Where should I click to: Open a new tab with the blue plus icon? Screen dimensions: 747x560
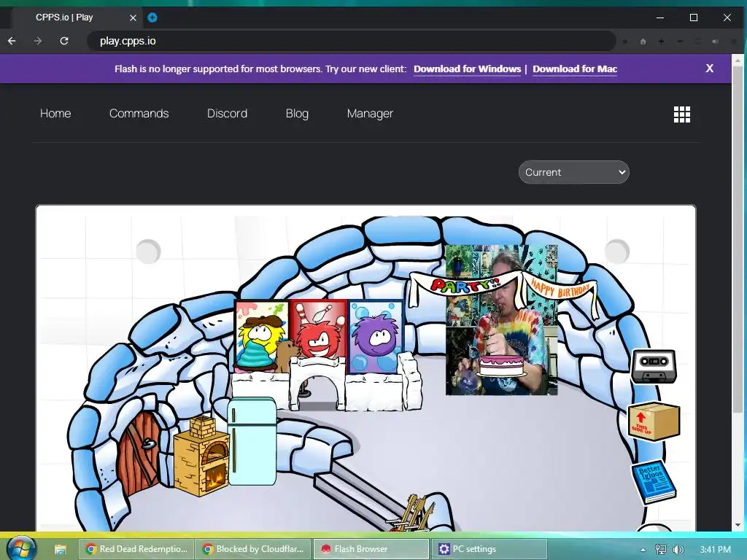pos(152,17)
